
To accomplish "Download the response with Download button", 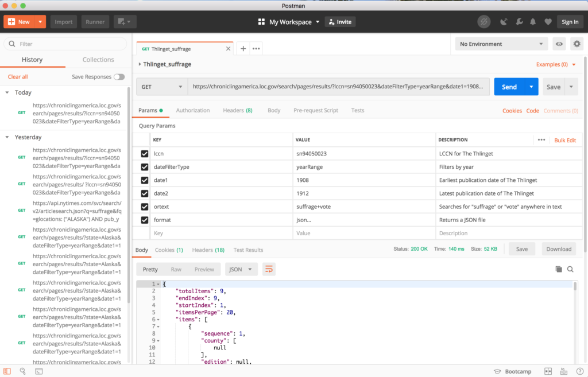I will [x=559, y=249].
